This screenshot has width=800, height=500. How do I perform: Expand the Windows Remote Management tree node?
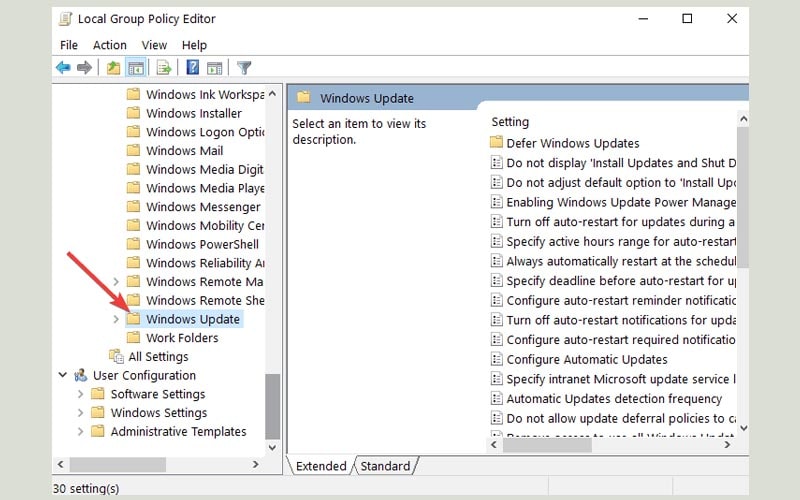116,282
